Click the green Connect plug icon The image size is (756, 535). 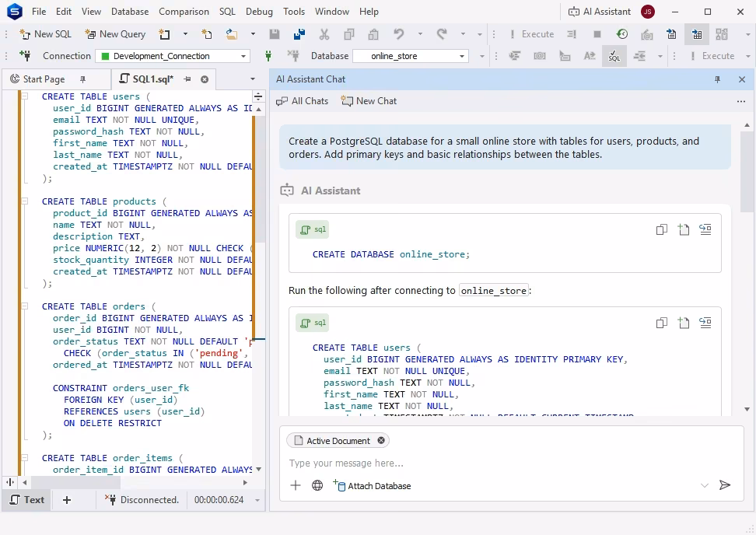268,56
